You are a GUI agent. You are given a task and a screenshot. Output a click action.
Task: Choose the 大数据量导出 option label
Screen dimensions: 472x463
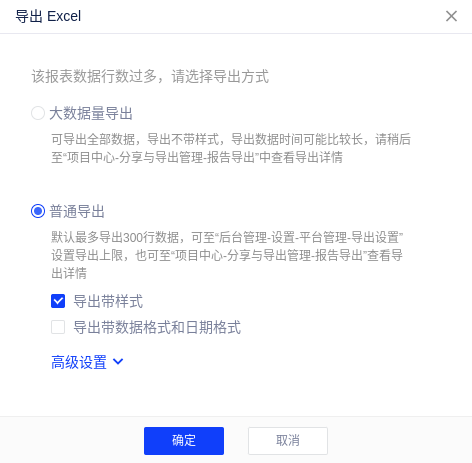pyautogui.click(x=91, y=113)
